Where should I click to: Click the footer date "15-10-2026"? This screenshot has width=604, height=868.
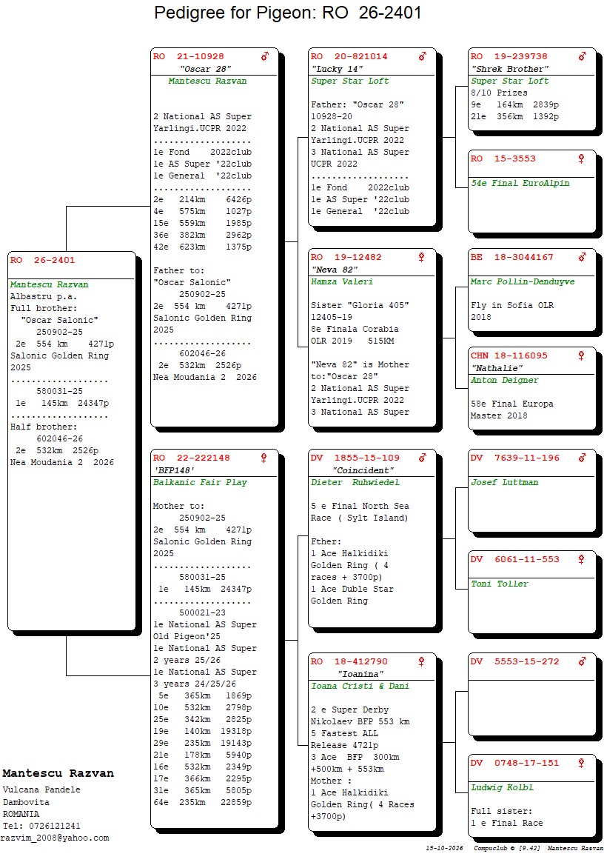pos(445,849)
